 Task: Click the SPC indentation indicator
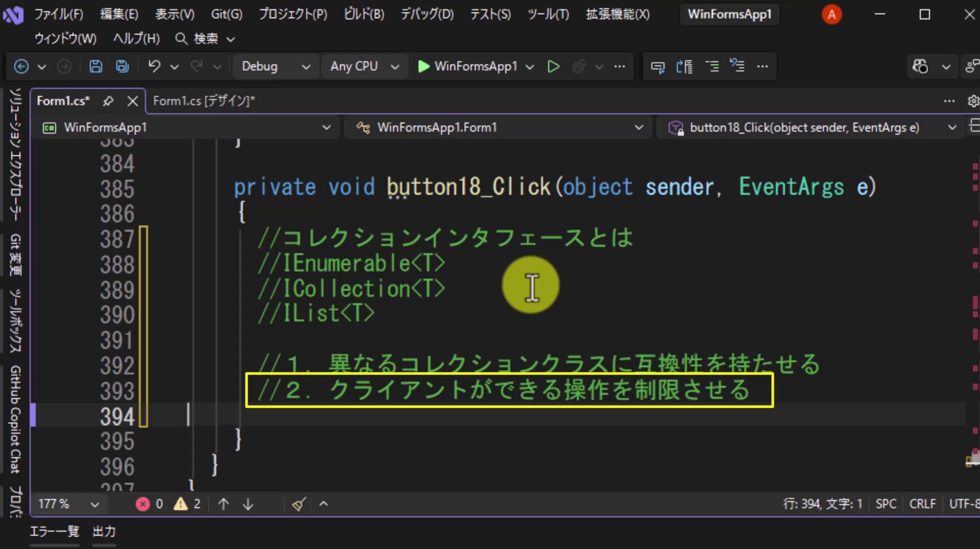tap(886, 504)
